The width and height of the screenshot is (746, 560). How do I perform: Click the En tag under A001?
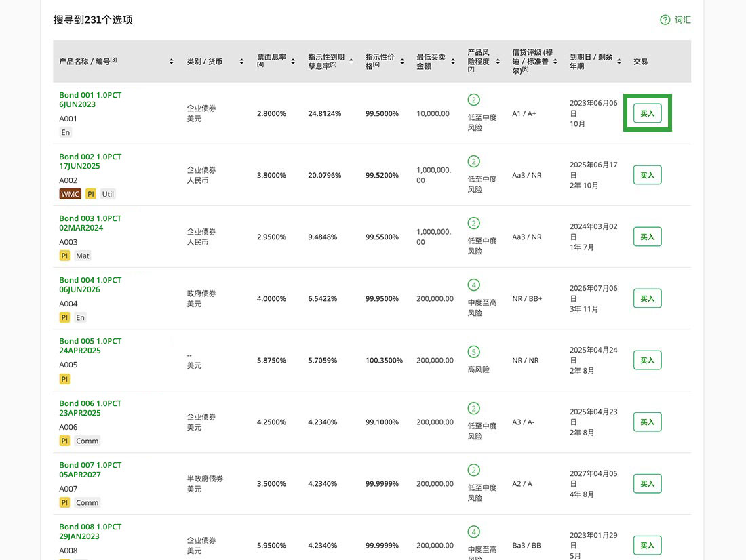click(x=66, y=132)
